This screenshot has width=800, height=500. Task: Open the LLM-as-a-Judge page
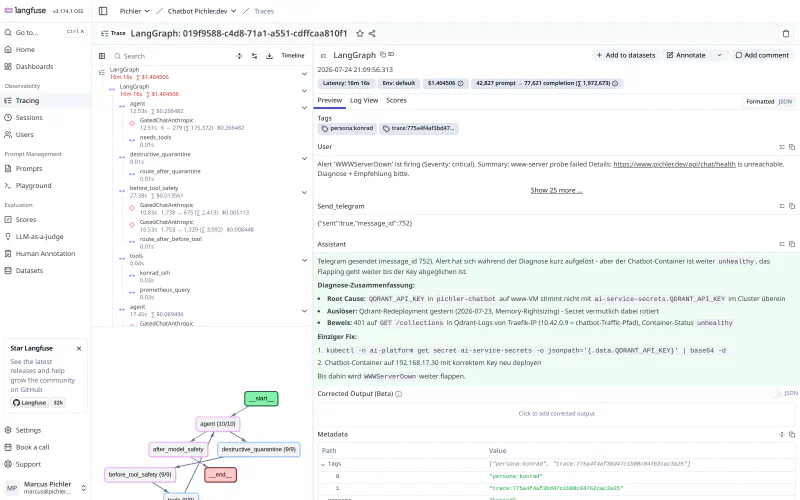tap(39, 237)
